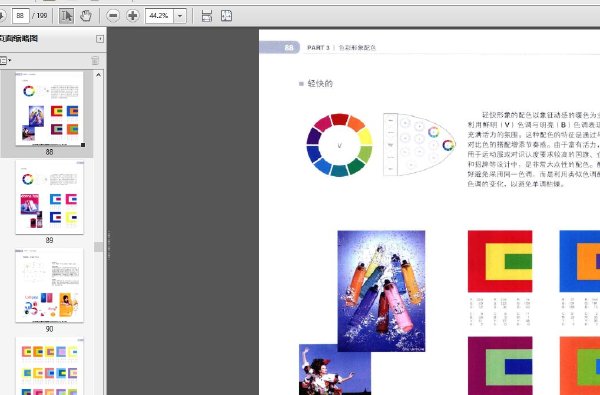Image resolution: width=600 pixels, height=395 pixels.
Task: Click the color wheel diagram on page
Action: [x=339, y=145]
